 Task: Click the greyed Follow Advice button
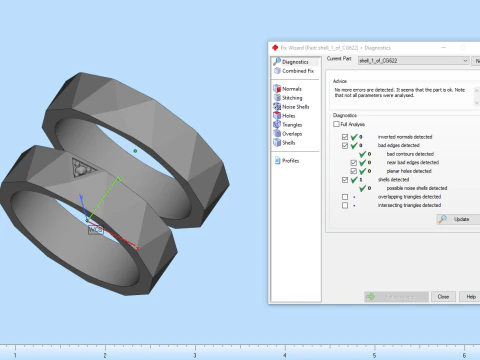tap(396, 296)
